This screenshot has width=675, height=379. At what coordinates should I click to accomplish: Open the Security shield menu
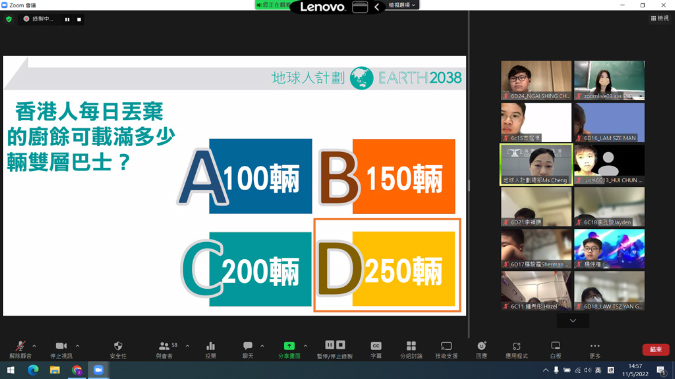coord(118,349)
